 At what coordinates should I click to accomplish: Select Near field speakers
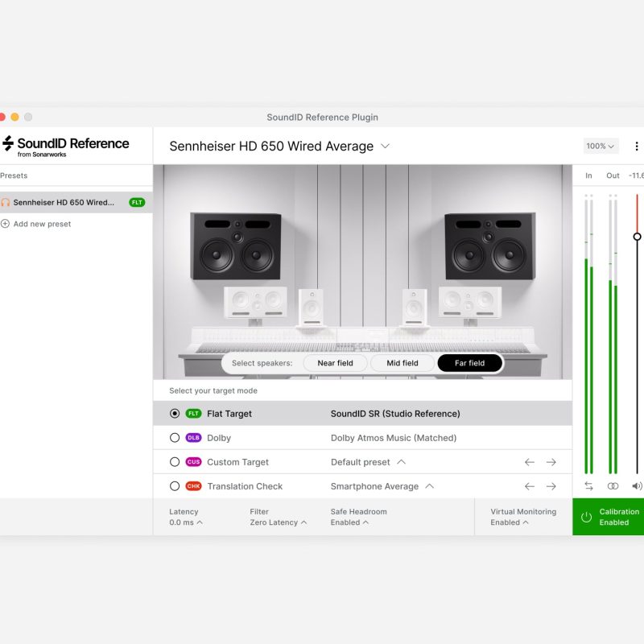click(x=335, y=363)
